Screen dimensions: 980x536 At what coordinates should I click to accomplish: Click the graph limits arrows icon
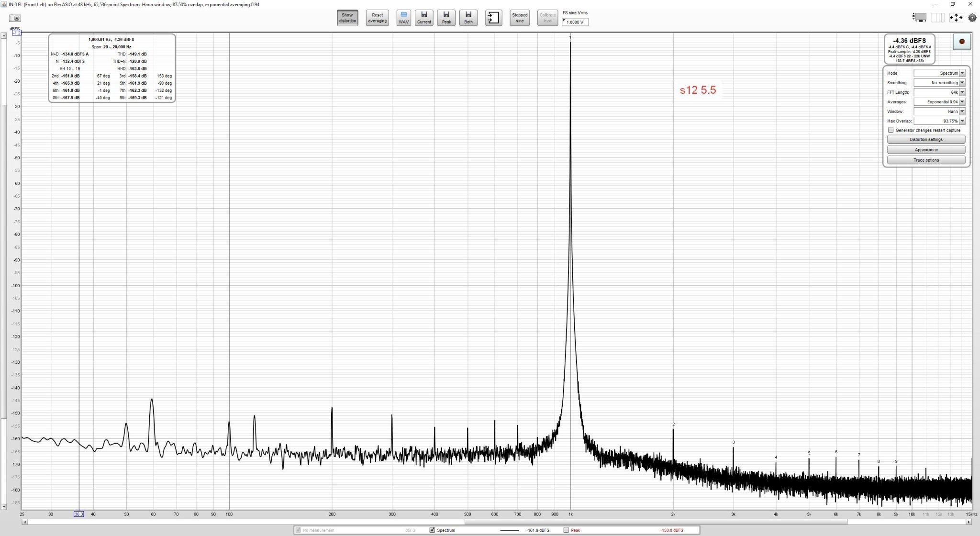(x=956, y=18)
